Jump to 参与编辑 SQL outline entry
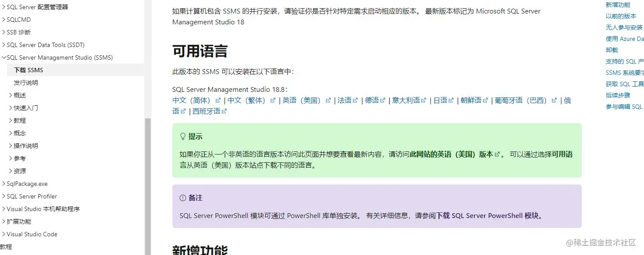Viewport: 644px width, 255px height. (x=624, y=107)
